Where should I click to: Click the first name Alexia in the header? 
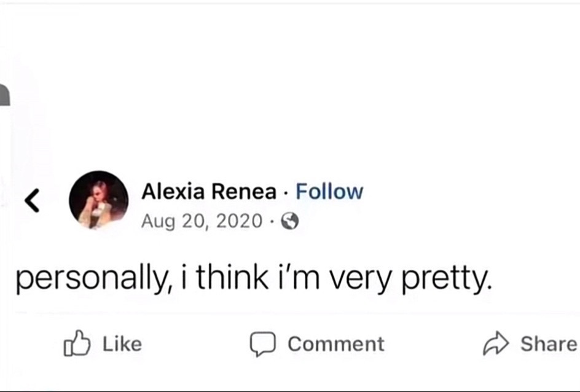[173, 192]
